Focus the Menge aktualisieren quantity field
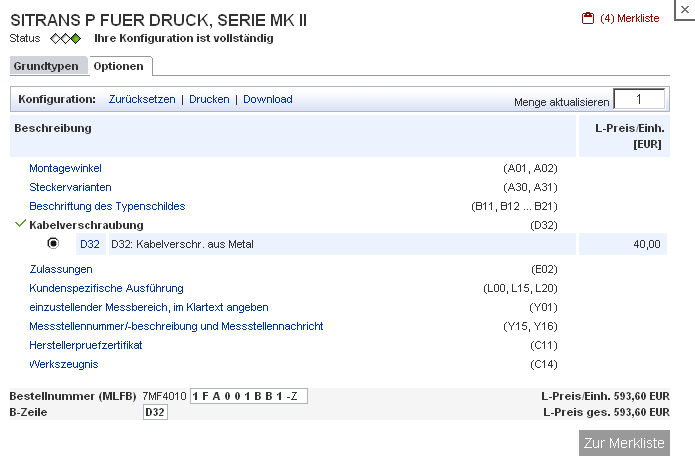The width and height of the screenshot is (695, 466). [639, 99]
